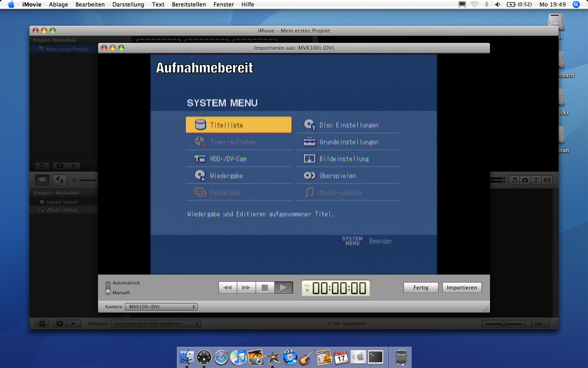Open GarageBand from the Dock
Screen dimensions: 588x368
coord(307,357)
